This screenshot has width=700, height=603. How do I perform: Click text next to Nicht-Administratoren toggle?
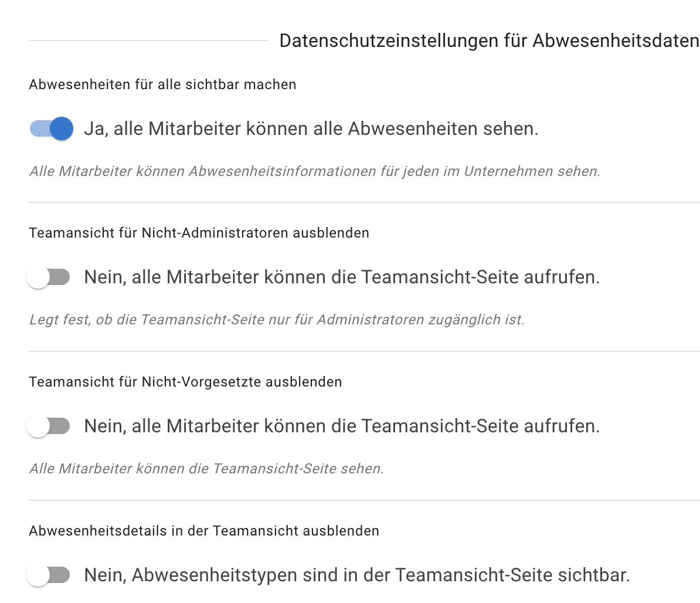[342, 276]
